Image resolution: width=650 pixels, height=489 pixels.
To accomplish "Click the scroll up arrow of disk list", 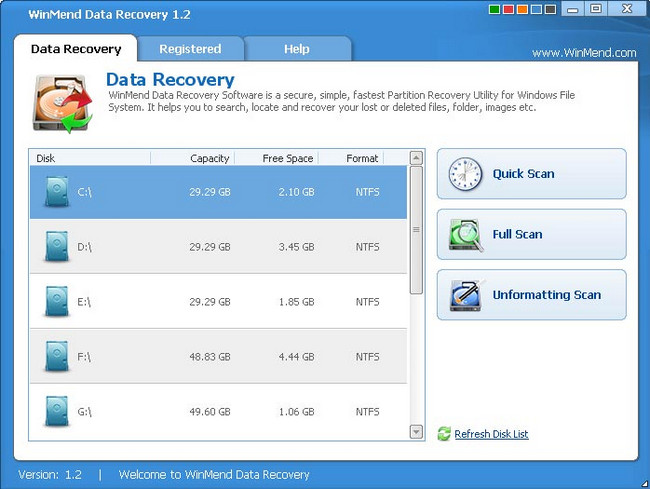I will coord(416,158).
